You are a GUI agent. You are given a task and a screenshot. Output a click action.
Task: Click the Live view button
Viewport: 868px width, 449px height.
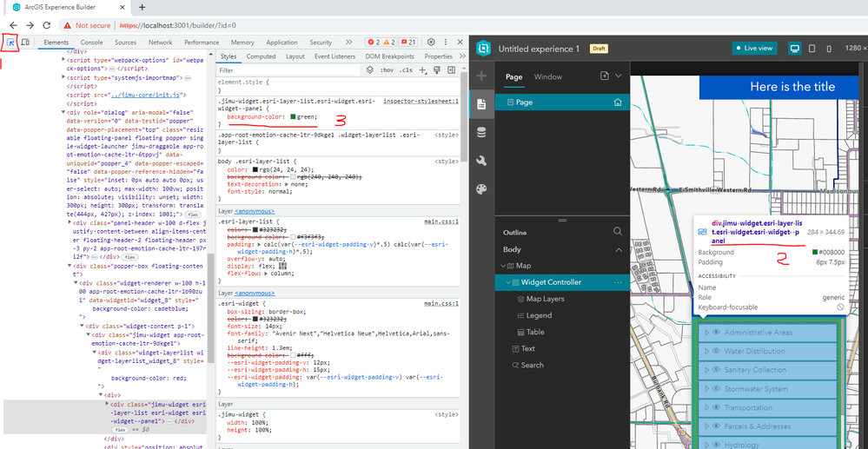point(754,48)
